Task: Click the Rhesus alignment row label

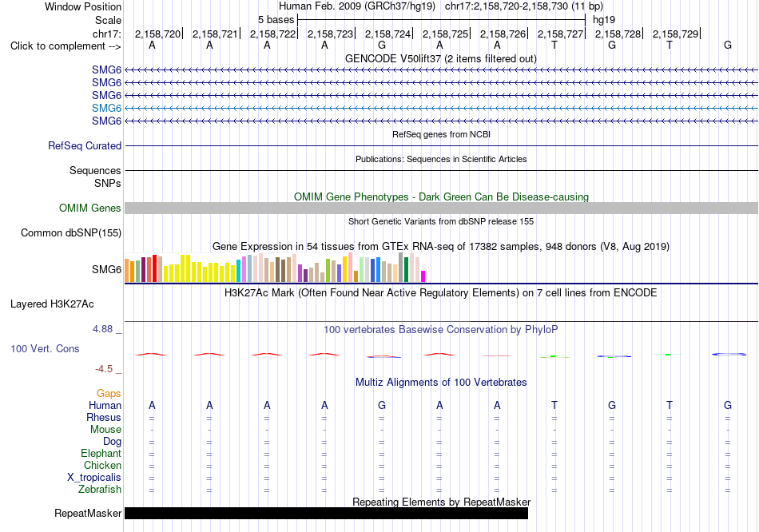Action: 104,417
